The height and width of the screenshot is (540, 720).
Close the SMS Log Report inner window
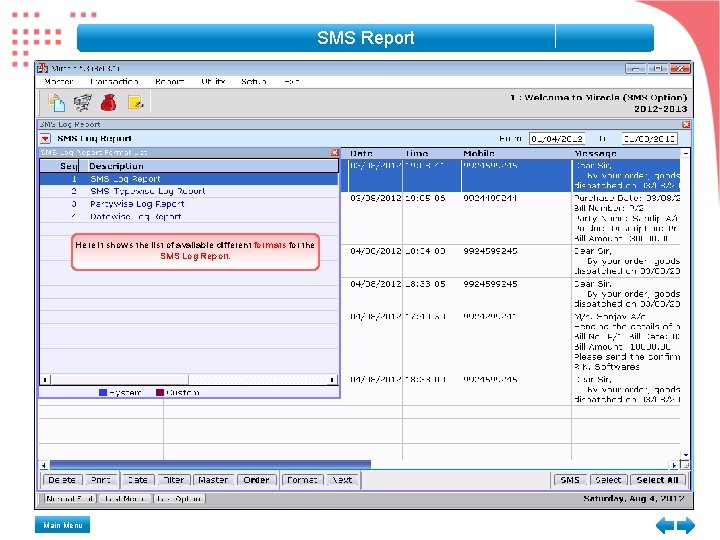coord(686,124)
